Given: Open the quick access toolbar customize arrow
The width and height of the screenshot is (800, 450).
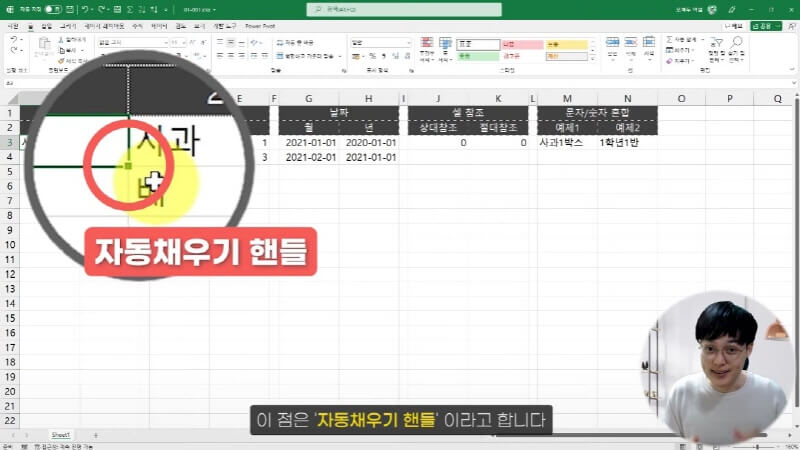Looking at the screenshot, I should click(x=166, y=10).
